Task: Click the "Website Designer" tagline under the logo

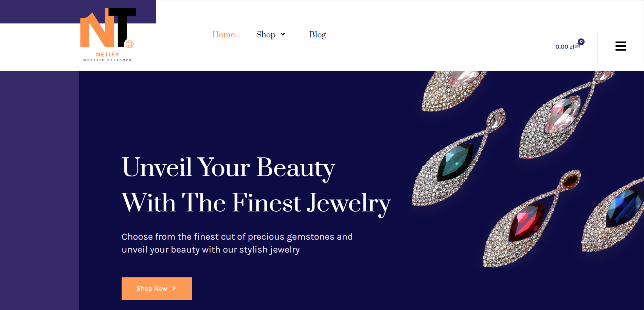Action: point(107,60)
